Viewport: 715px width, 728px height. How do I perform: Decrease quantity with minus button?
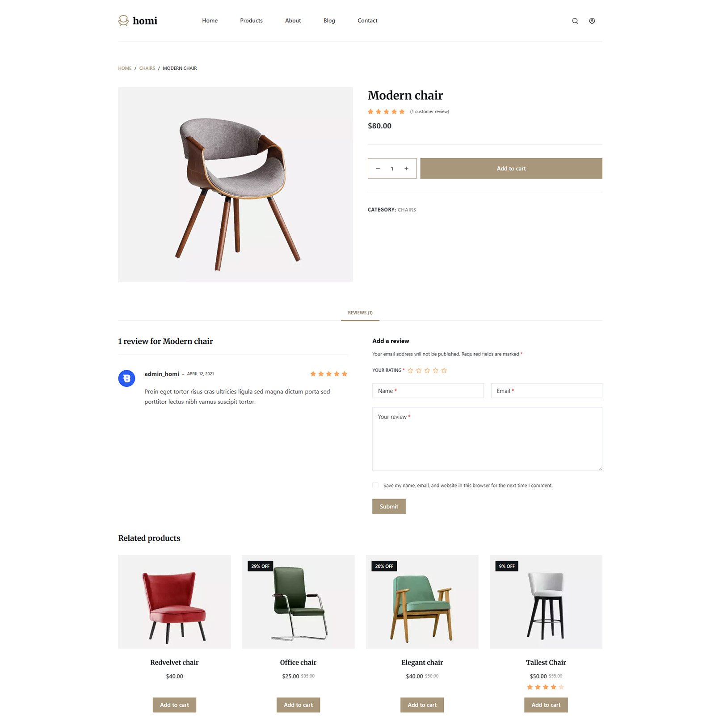(378, 169)
